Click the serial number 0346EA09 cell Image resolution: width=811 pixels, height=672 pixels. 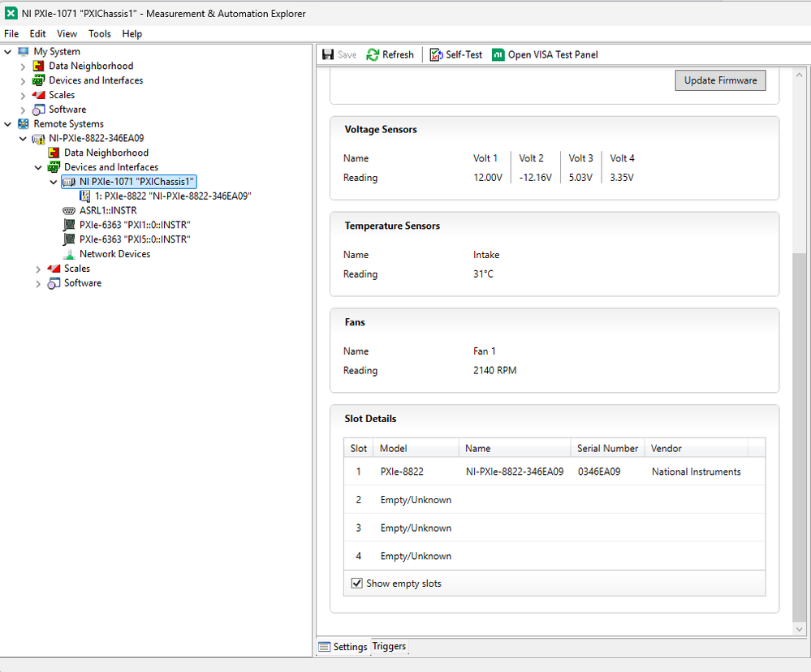599,472
